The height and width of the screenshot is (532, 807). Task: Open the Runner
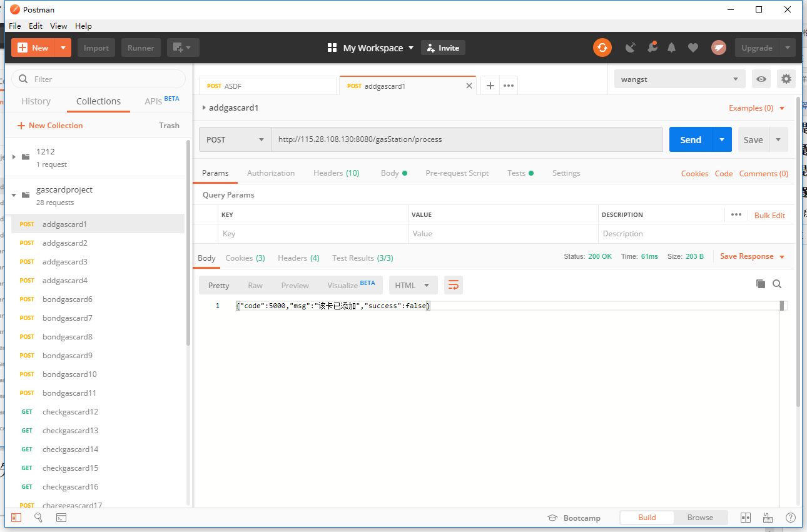(141, 48)
